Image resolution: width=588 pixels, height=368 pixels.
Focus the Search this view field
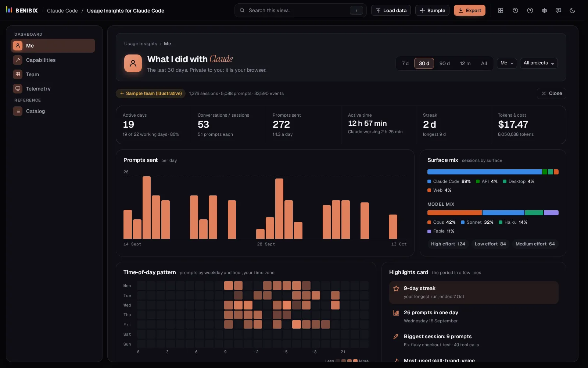pos(301,10)
